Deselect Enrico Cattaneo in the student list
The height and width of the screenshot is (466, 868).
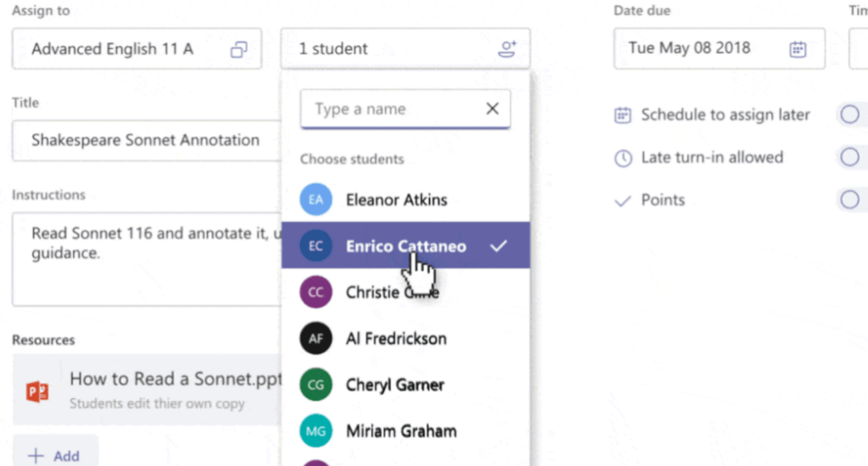tap(405, 245)
